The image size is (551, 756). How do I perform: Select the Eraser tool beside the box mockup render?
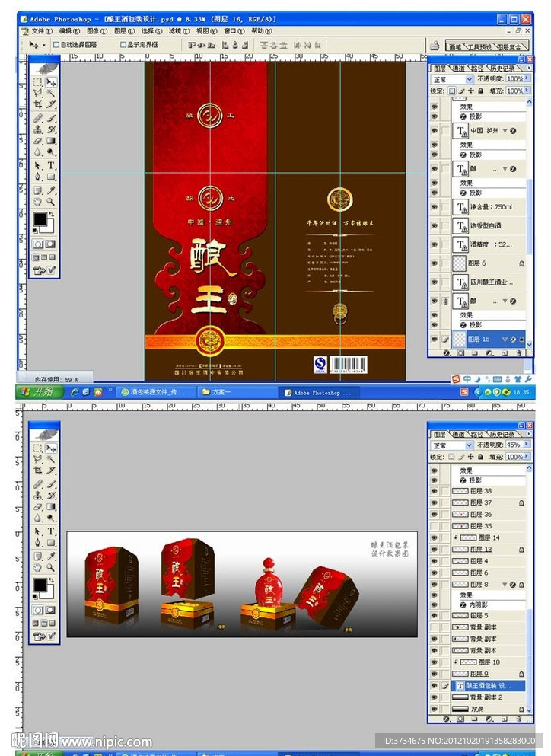pos(38,507)
